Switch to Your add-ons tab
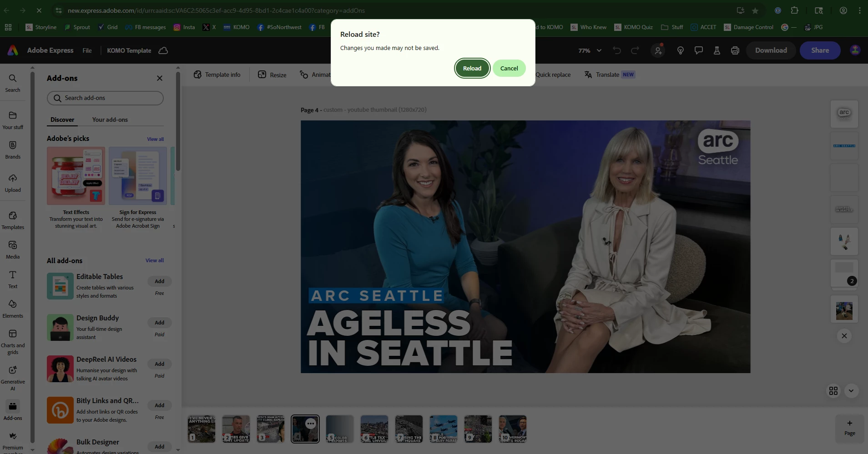 tap(110, 120)
